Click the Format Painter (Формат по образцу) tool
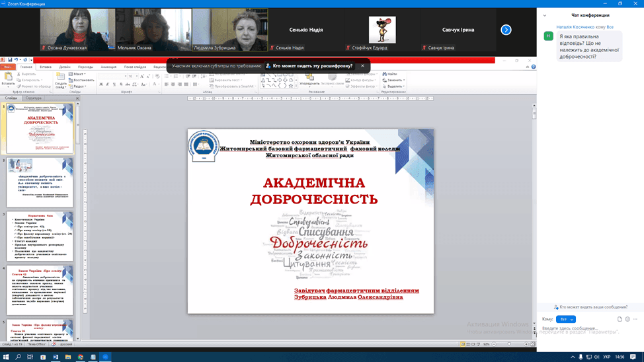This screenshot has width=644, height=362. (x=34, y=86)
